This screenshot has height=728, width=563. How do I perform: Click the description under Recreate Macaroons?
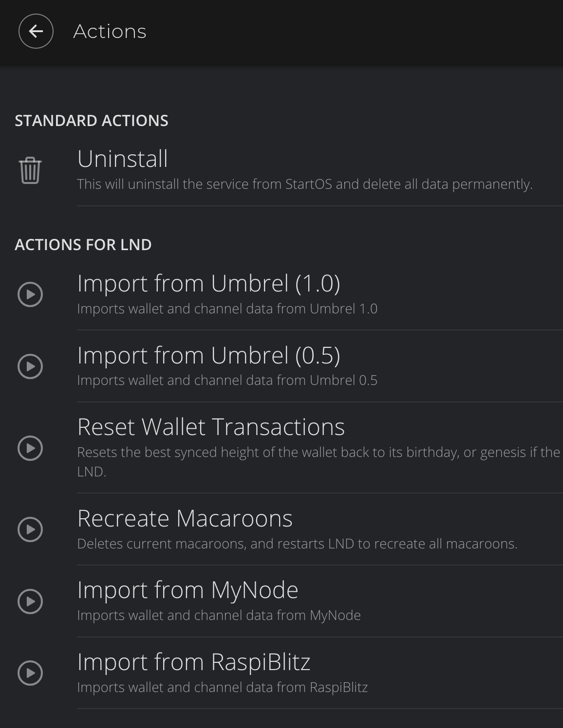298,545
